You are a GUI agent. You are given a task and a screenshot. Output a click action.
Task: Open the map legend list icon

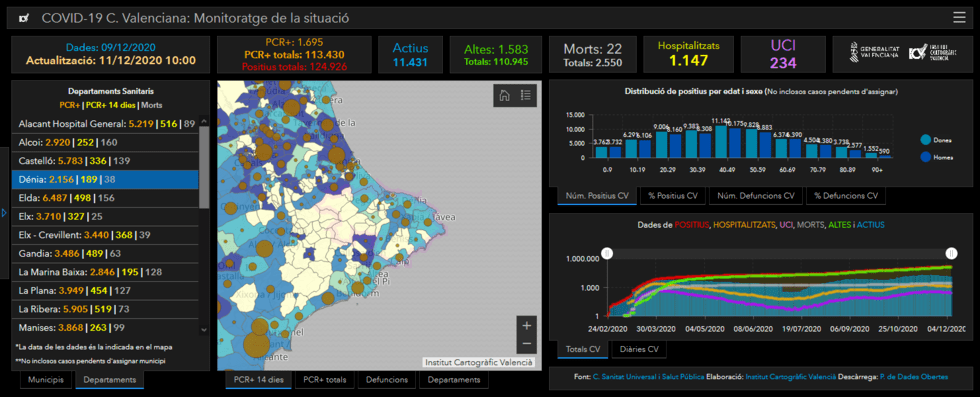tap(526, 95)
